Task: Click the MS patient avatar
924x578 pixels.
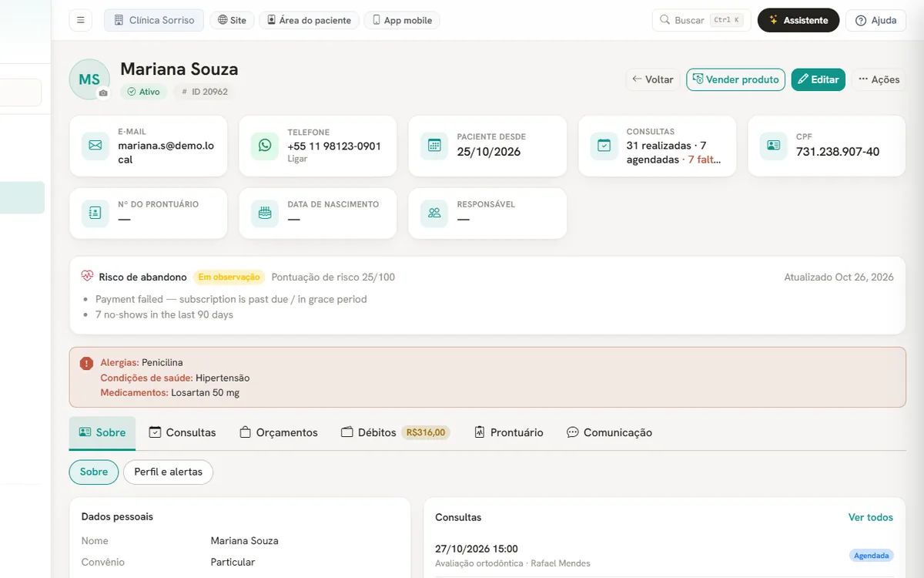Action: [x=89, y=79]
